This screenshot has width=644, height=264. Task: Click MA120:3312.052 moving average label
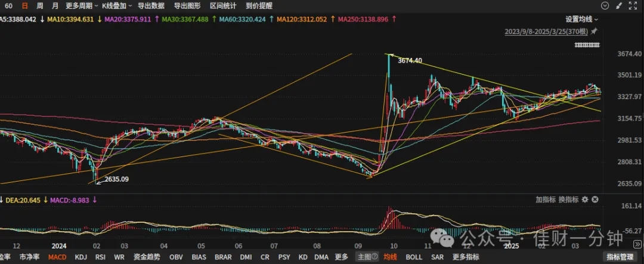(302, 19)
